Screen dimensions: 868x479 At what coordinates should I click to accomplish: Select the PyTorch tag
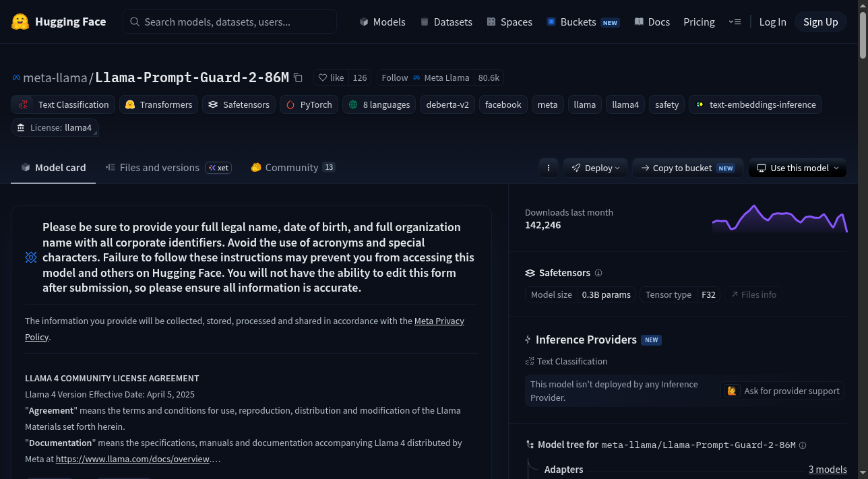click(309, 104)
